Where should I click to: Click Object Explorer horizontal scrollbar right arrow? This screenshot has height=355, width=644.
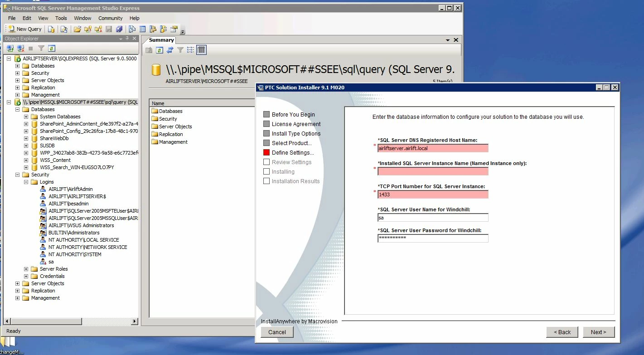tap(135, 321)
